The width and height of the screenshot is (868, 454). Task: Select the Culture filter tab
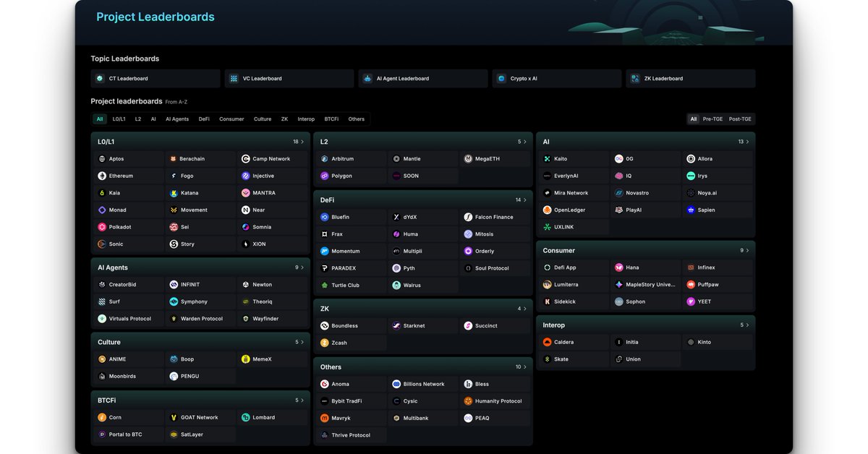tap(263, 119)
